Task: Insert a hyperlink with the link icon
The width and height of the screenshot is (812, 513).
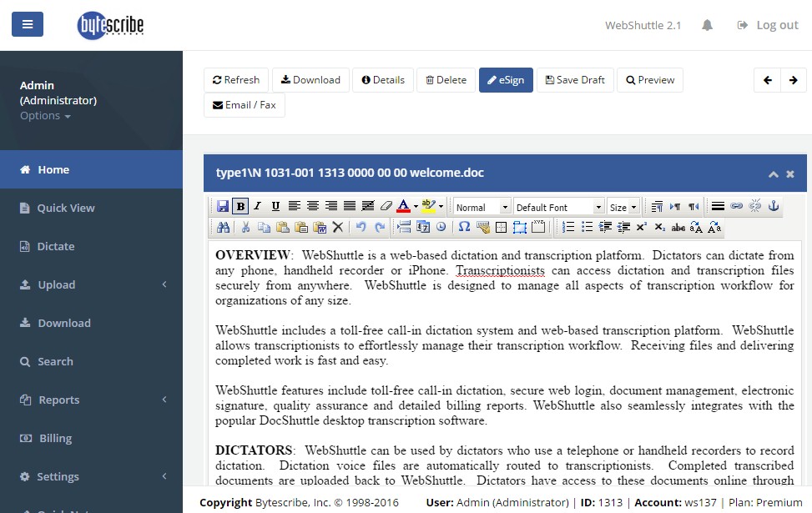Action: click(736, 206)
